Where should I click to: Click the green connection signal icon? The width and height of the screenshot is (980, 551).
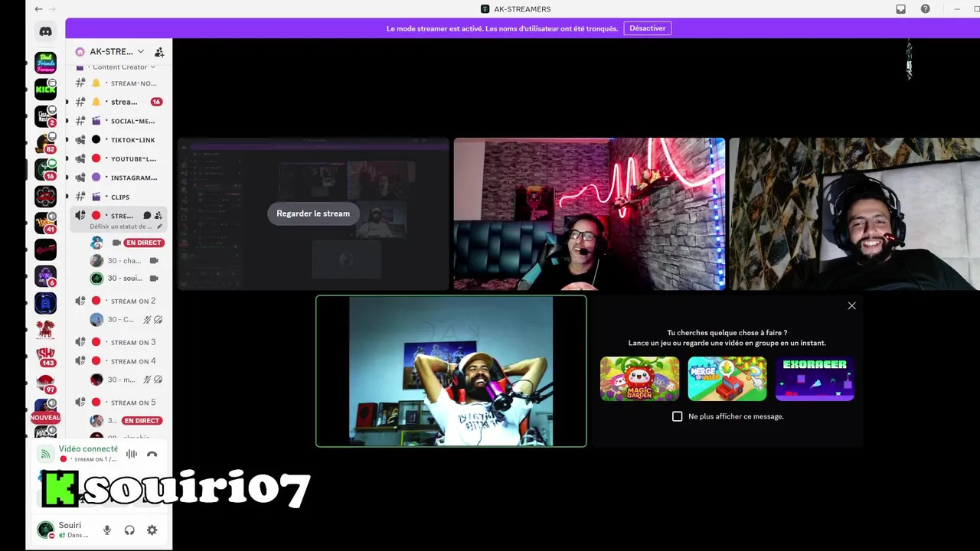[46, 454]
